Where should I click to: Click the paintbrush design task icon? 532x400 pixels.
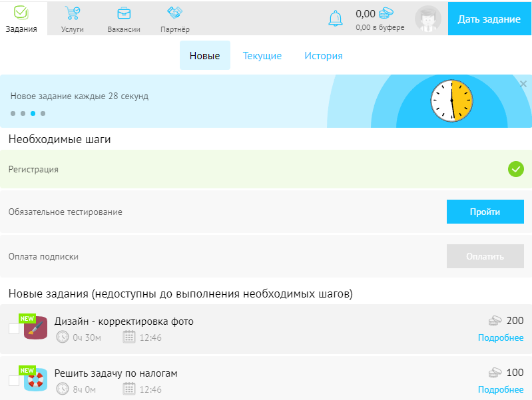click(x=36, y=327)
